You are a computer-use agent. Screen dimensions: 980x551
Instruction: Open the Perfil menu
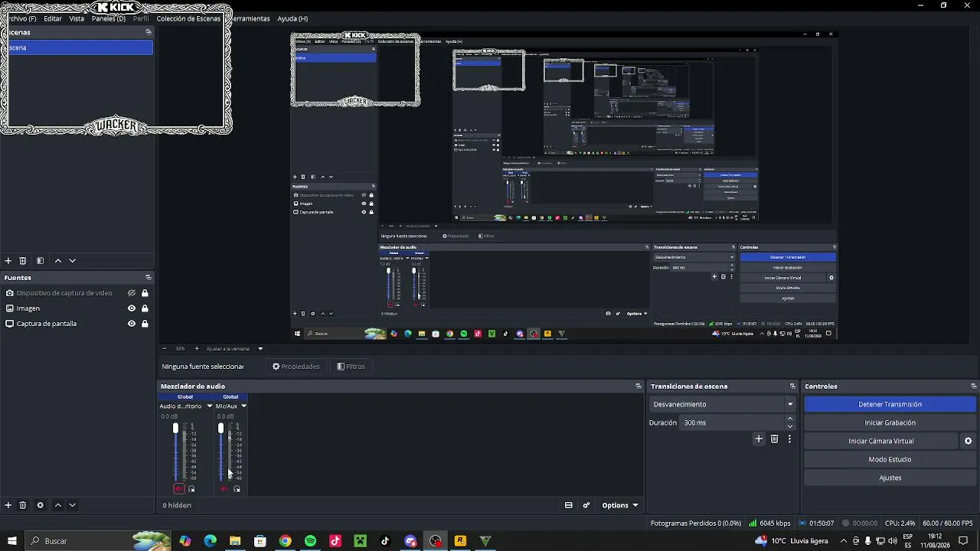141,18
